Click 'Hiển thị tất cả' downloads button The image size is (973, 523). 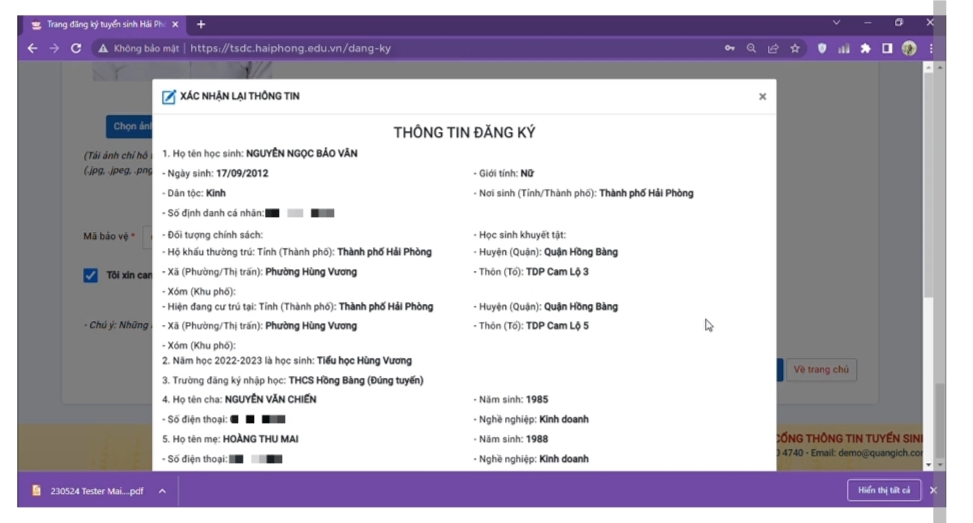[x=884, y=490]
